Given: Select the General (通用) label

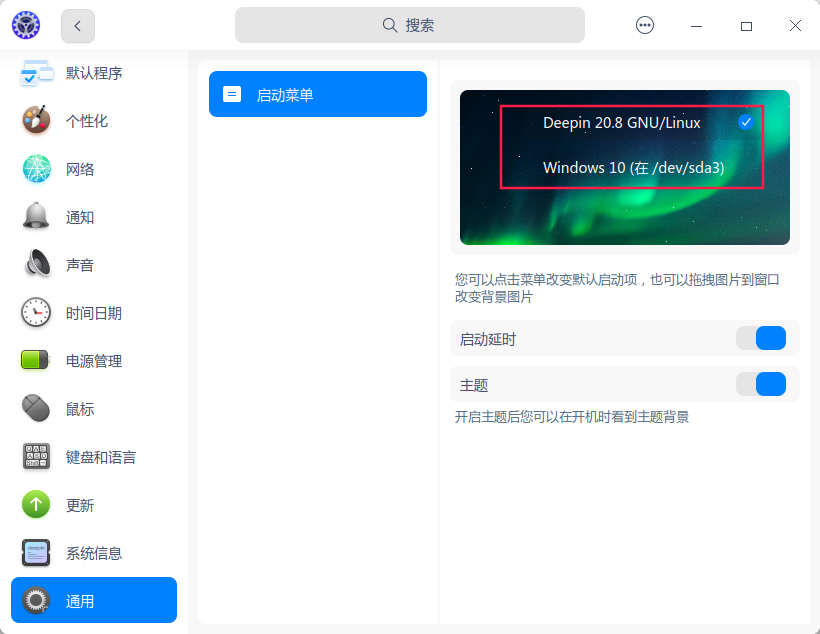Looking at the screenshot, I should 80,602.
